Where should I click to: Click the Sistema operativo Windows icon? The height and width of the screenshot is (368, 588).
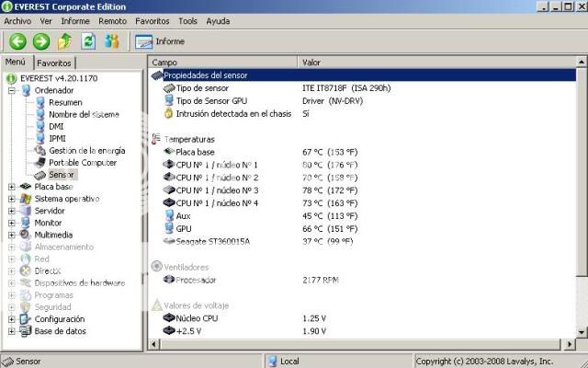(x=26, y=199)
